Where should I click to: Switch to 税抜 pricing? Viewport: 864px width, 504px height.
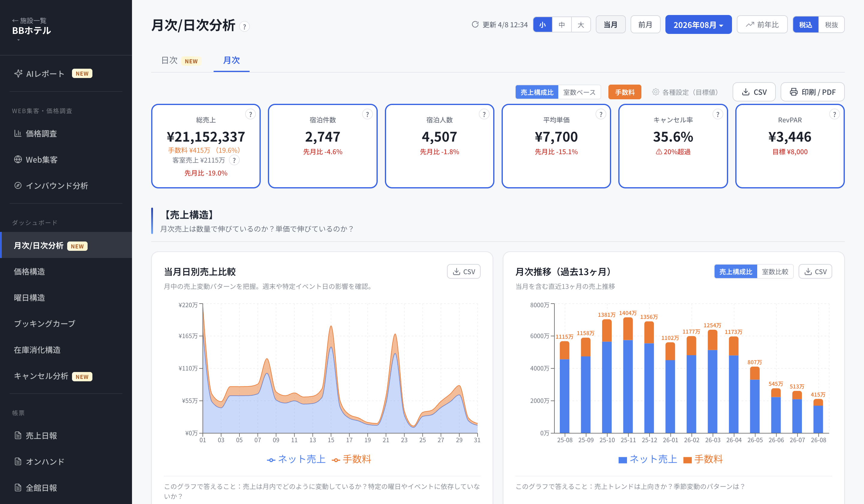coord(831,25)
